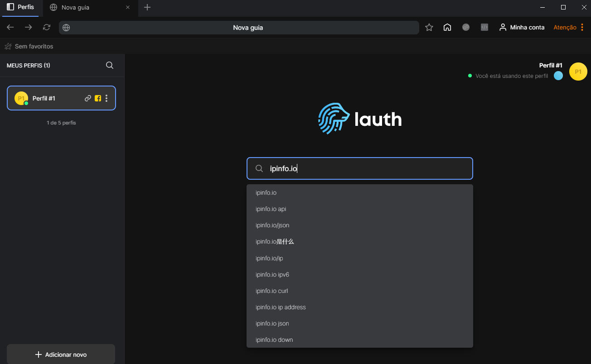This screenshot has height=364, width=591.
Task: Select the suggestion ipinfo.io api
Action: 360,209
